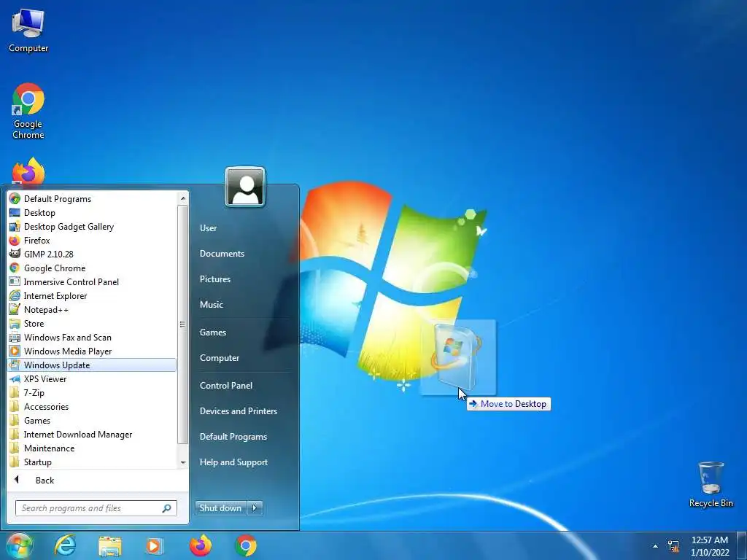The image size is (747, 560).
Task: Open Default Programs in right pane
Action: click(x=233, y=437)
